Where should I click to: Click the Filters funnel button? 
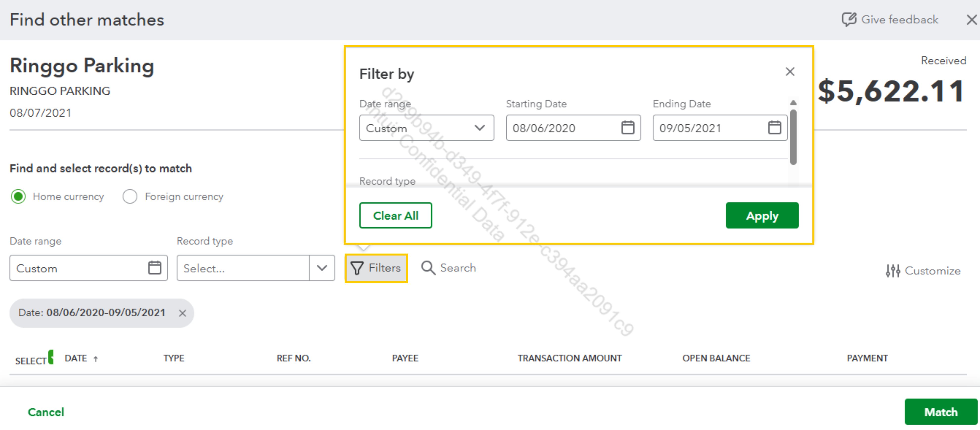coord(376,268)
